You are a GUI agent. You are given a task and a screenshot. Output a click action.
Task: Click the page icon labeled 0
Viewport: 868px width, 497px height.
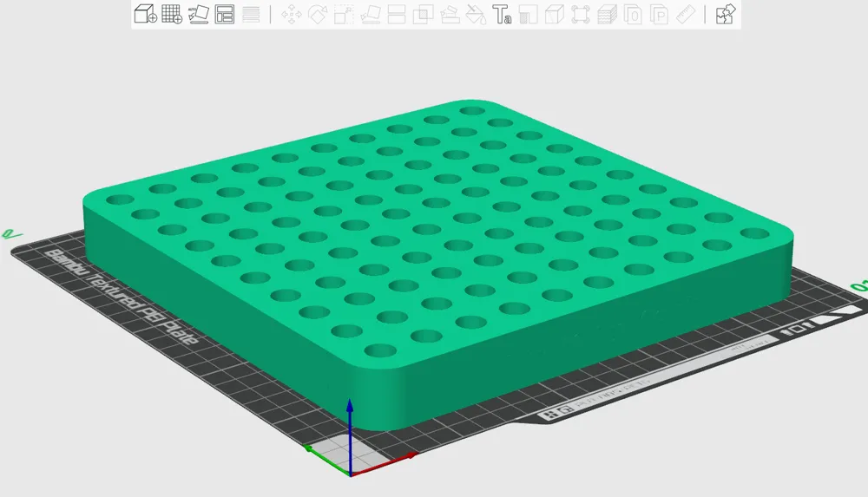point(633,15)
